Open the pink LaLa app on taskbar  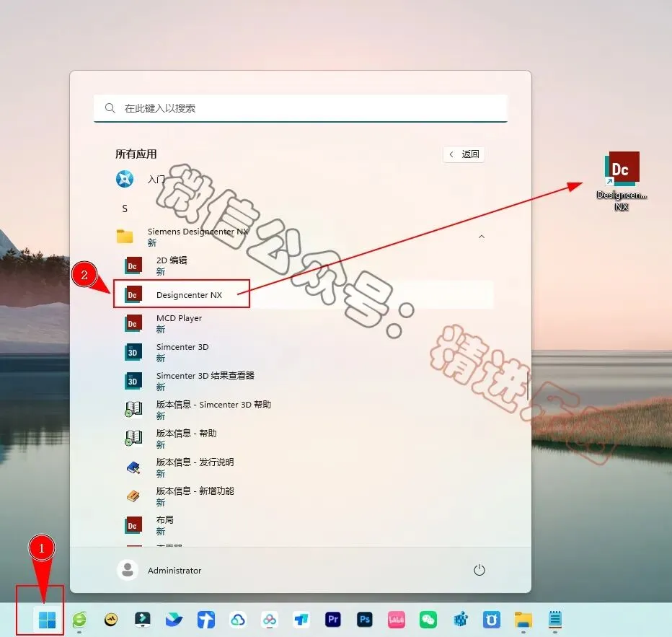click(x=397, y=620)
